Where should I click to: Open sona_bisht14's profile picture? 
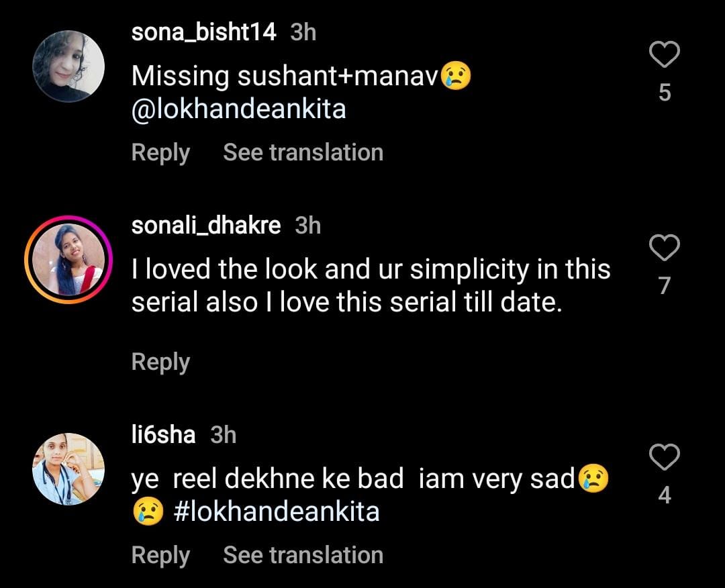pyautogui.click(x=68, y=66)
